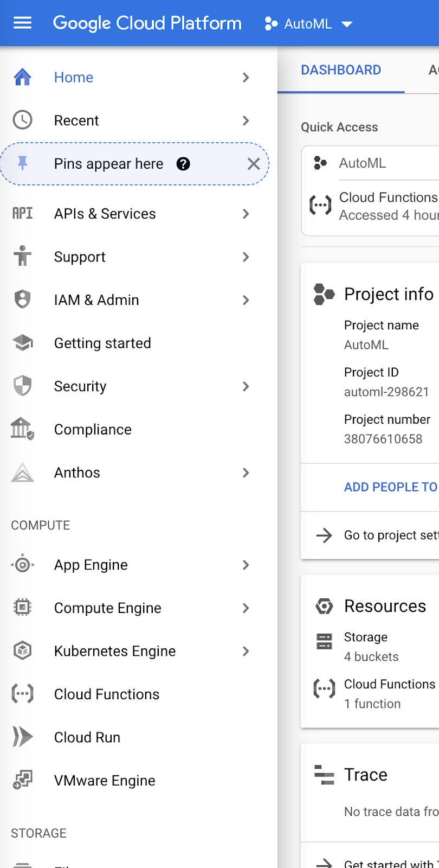
Task: Click the arrow beside Go to project settings
Action: 324,535
